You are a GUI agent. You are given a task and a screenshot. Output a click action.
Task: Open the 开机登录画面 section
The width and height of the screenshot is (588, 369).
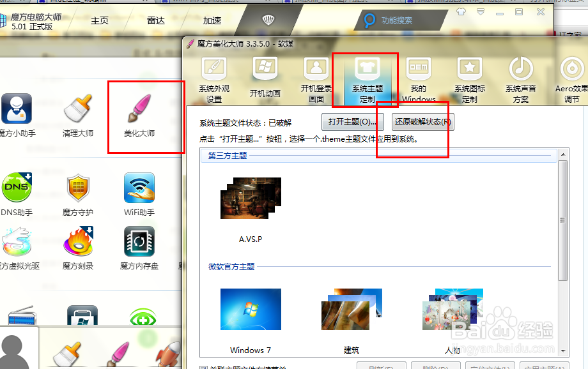(316, 80)
